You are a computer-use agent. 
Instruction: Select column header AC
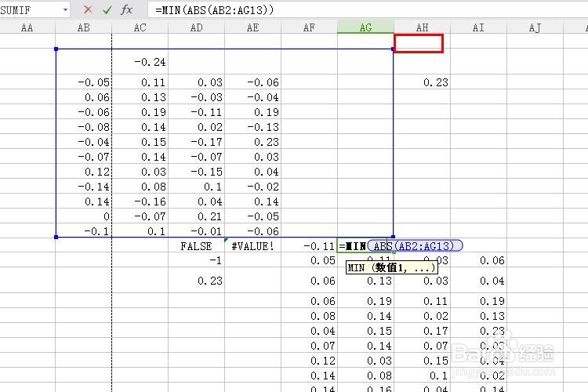pyautogui.click(x=140, y=27)
